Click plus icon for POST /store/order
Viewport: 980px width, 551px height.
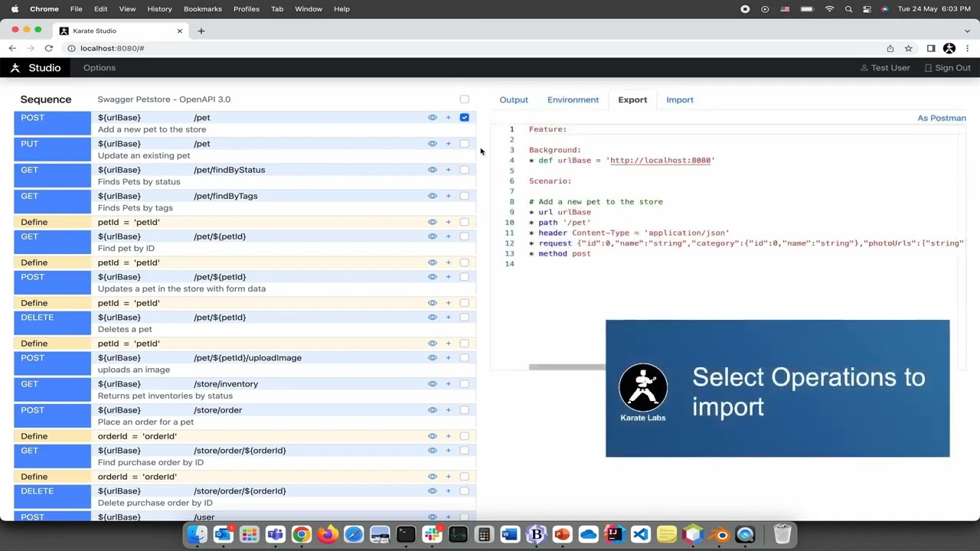click(448, 410)
